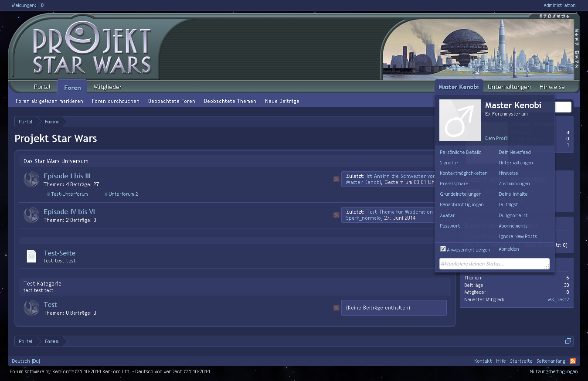Screen dimensions: 588x381
Task: Open quick navigation icon in the bottom breadcrumb bar
Action: 568,341
